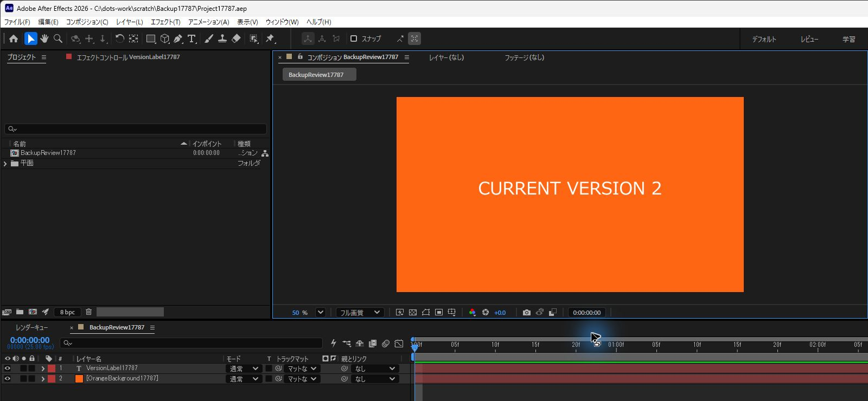Click the fast preview lightning icon in viewer
868x401 pixels.
coord(400,312)
